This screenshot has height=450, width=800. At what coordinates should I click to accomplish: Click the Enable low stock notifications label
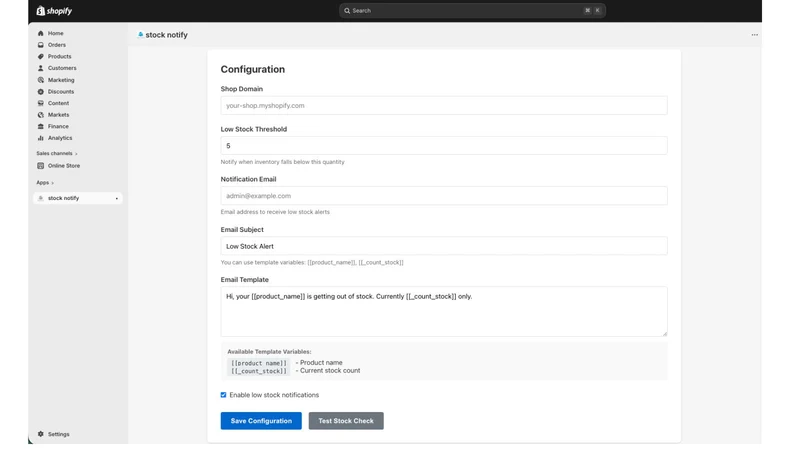(274, 395)
